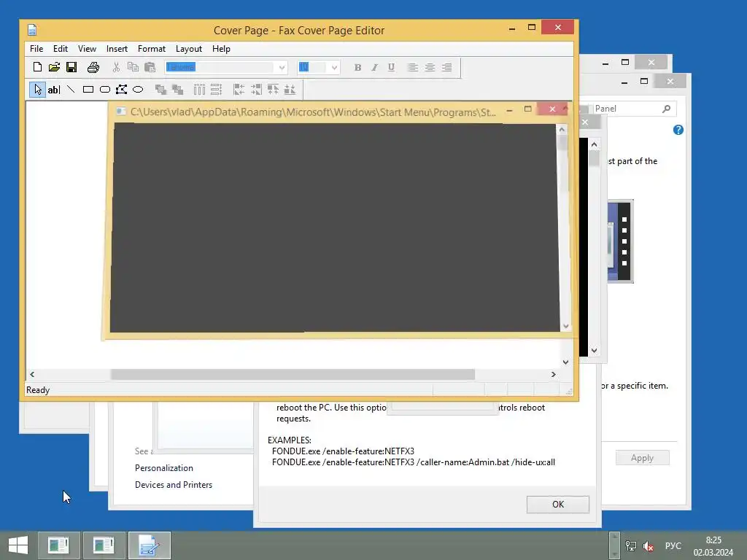Click the Apply button in the Control Panel window

[x=642, y=458]
